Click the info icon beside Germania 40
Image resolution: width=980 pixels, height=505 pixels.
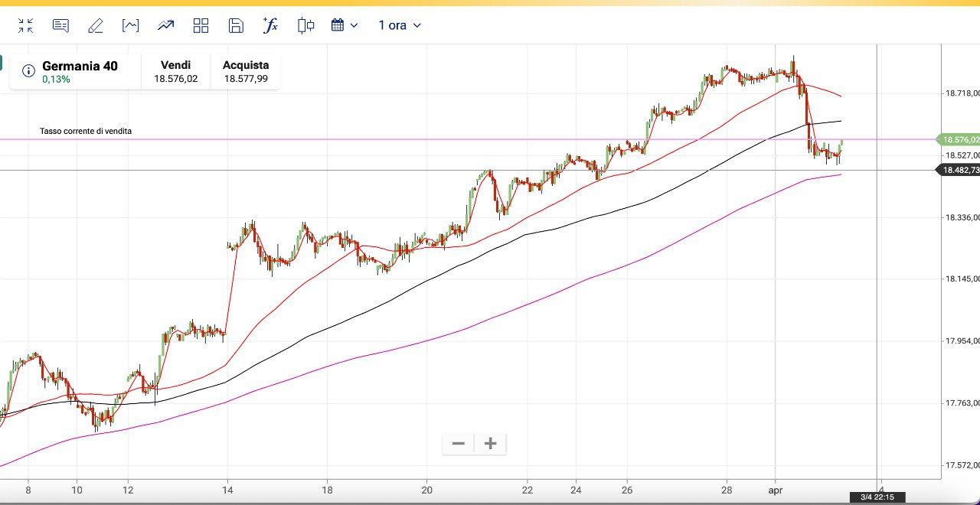(x=28, y=71)
